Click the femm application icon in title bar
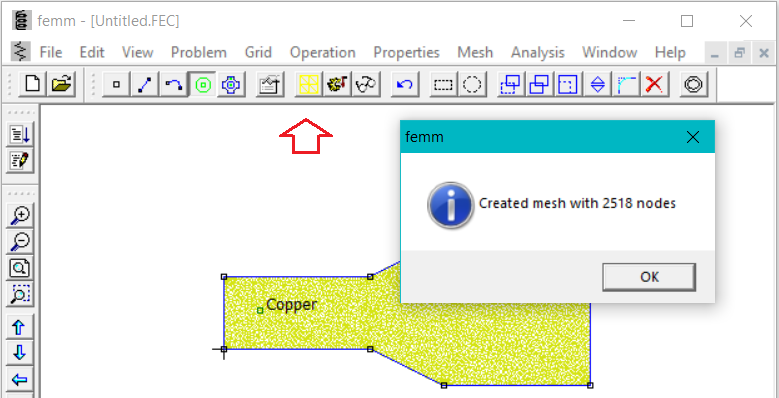779x398 pixels. (21, 21)
